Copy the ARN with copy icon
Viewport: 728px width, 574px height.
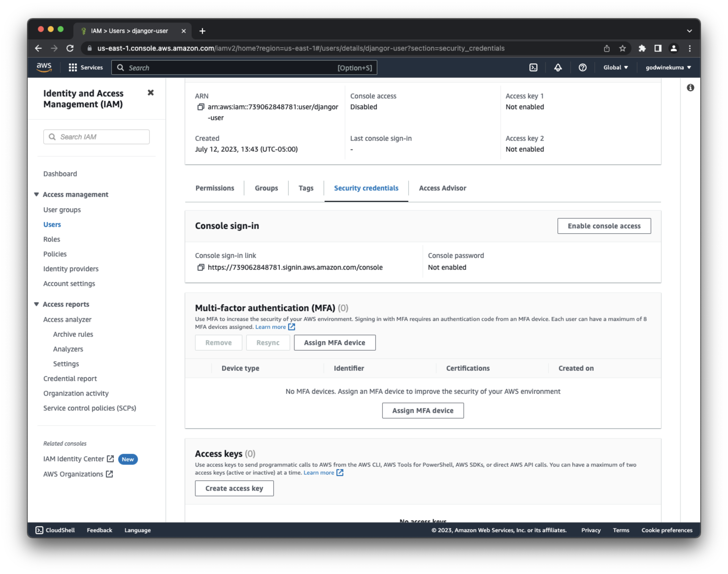(x=201, y=107)
